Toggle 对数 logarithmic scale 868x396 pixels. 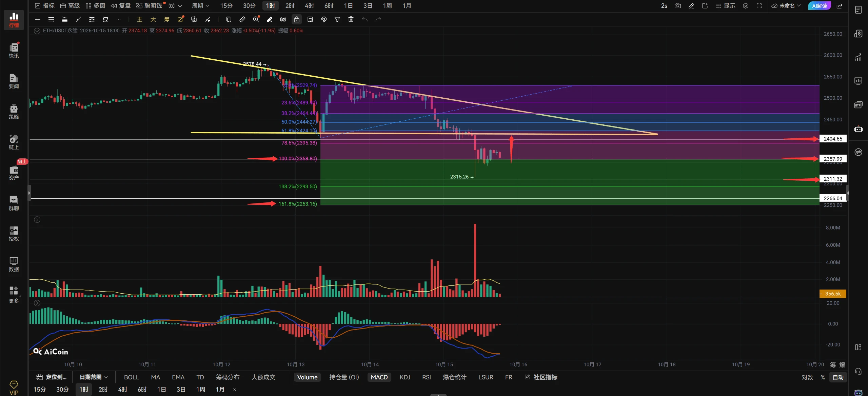807,377
